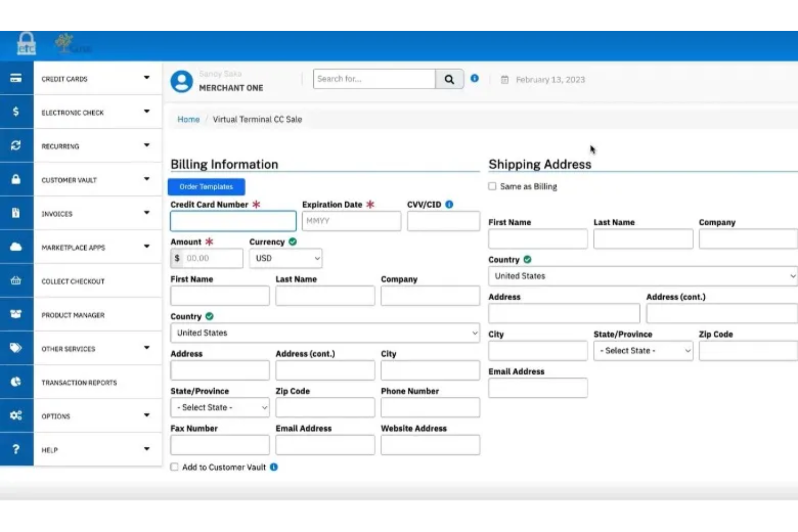798x532 pixels.
Task: Open the shipping State/Province dropdown
Action: pyautogui.click(x=643, y=350)
